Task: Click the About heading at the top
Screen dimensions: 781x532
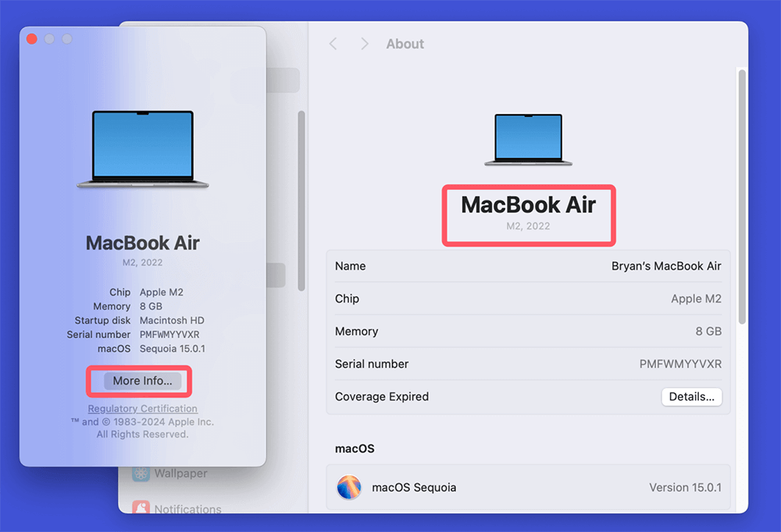Action: click(x=405, y=44)
